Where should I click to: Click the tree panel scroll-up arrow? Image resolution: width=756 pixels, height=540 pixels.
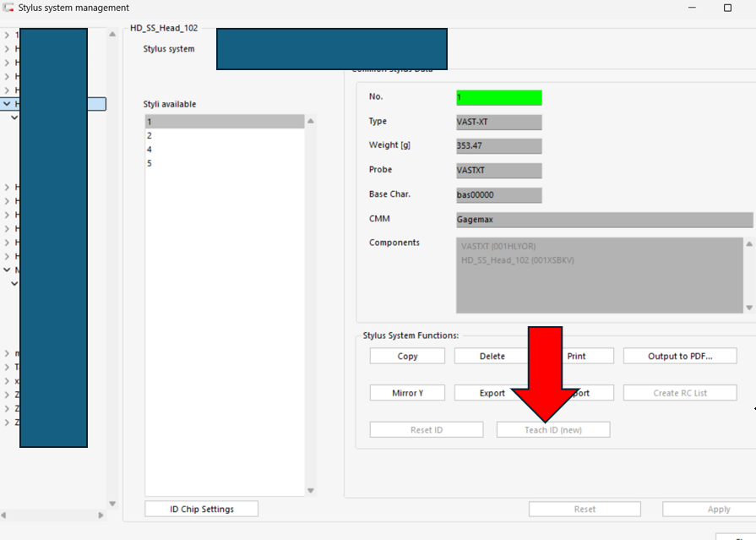(x=112, y=35)
